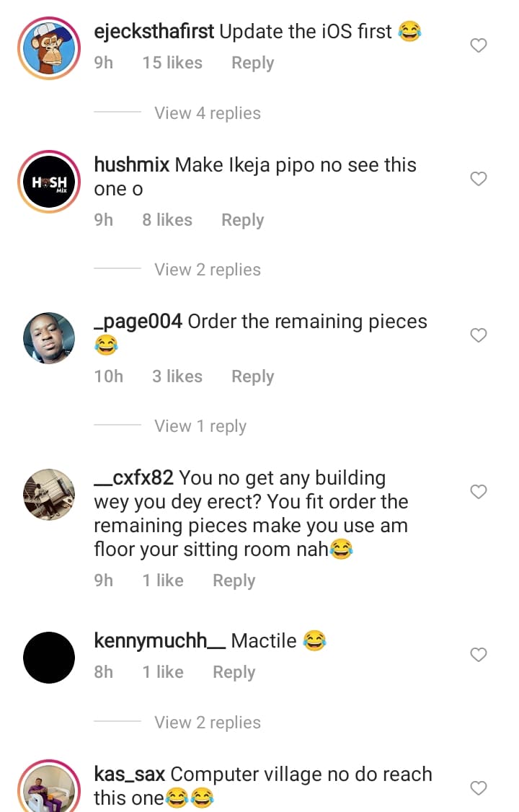The height and width of the screenshot is (812, 519).
Task: Reply to ejecksthafirst's comment
Action: click(252, 63)
